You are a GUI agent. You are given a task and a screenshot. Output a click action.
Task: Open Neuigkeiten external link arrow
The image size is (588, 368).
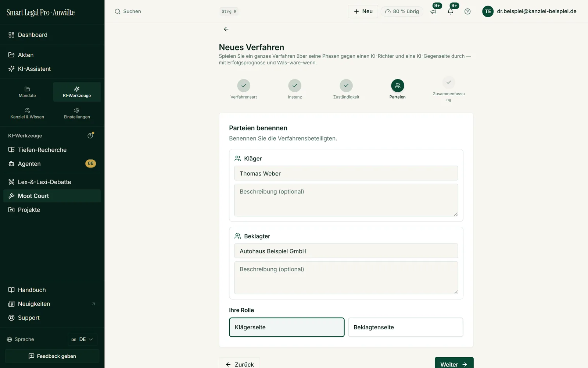pyautogui.click(x=93, y=304)
